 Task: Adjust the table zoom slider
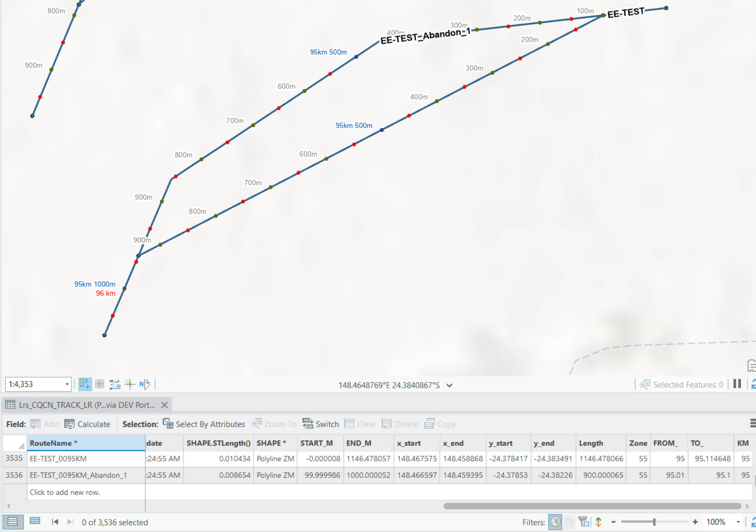click(x=654, y=522)
